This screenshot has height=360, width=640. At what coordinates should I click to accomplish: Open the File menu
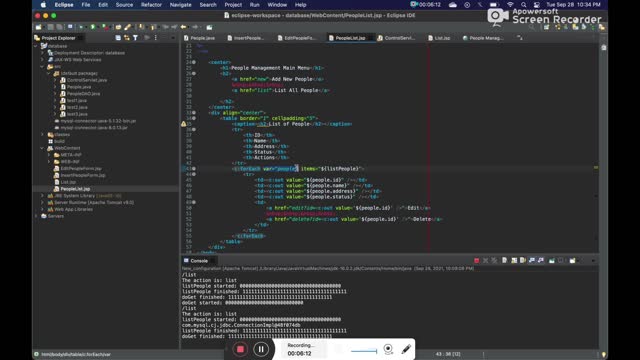86,5
